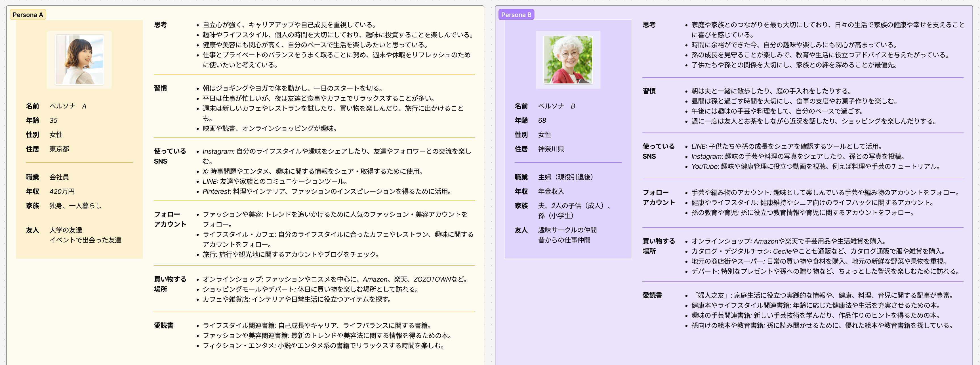Click the 神奈川県 residence value
Screen dimensions: 980x365
[x=551, y=149]
